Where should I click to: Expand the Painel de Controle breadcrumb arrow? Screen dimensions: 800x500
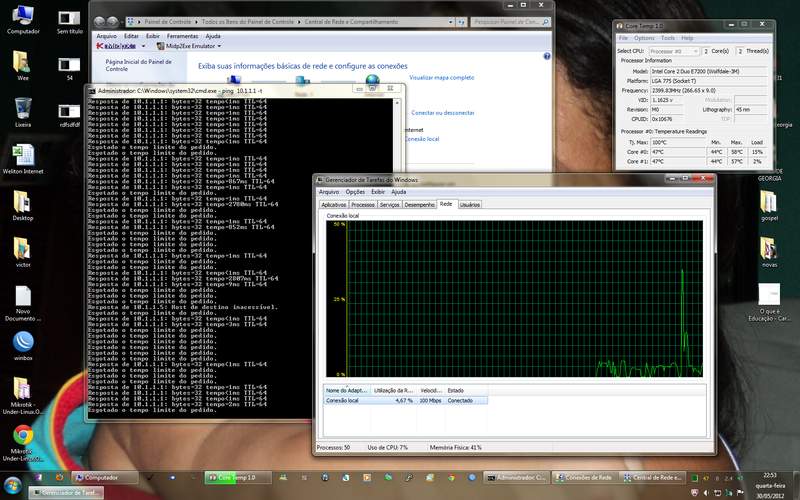[x=196, y=22]
